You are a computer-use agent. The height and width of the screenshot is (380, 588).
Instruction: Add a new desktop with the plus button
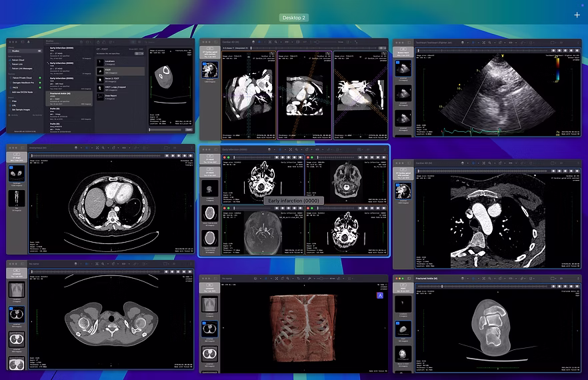[x=577, y=15]
